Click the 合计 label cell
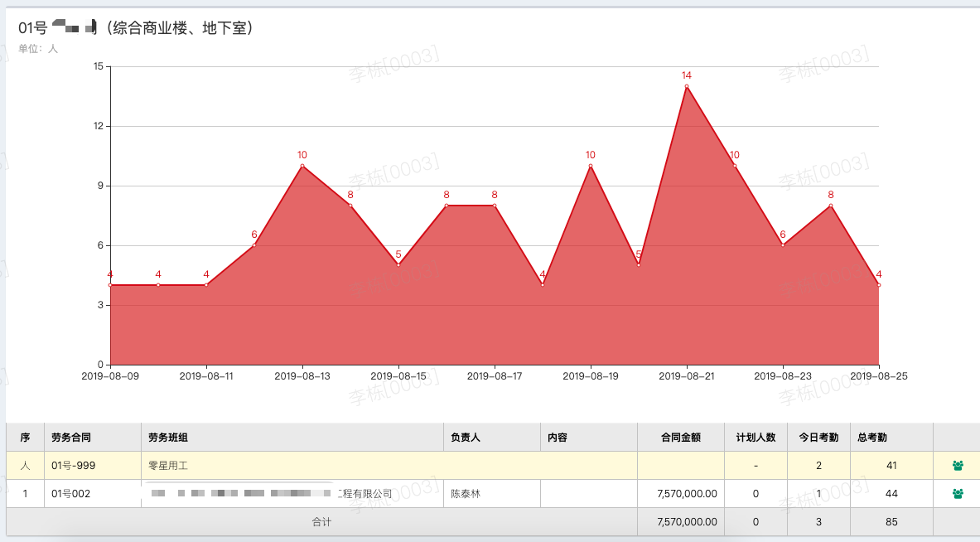Screen dimensions: 980x542 (322, 522)
